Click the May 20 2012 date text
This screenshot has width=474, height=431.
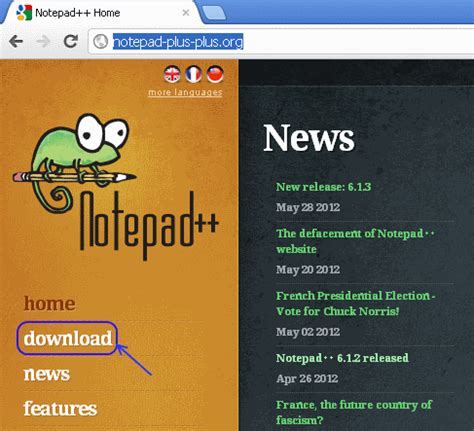(x=308, y=269)
